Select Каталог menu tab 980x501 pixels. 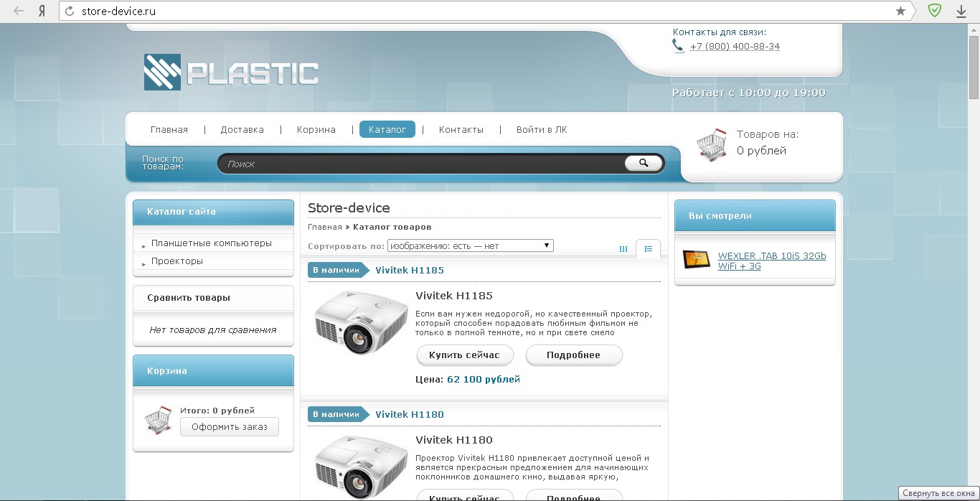(387, 129)
